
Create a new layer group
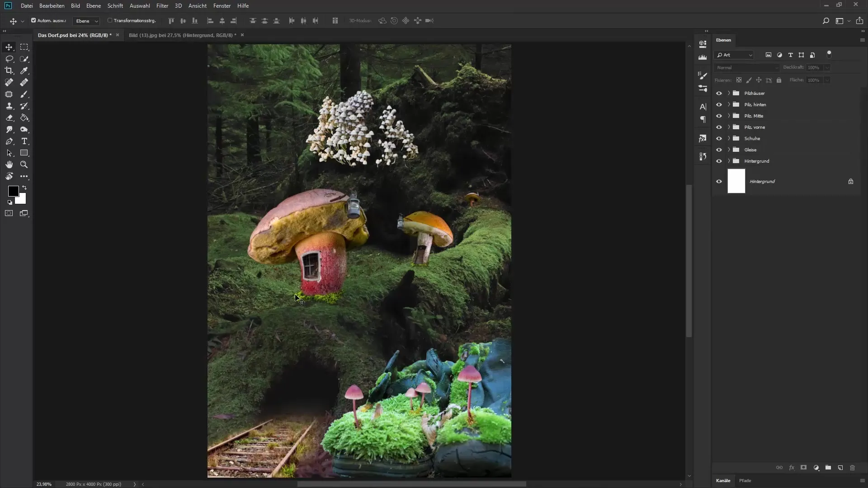pyautogui.click(x=828, y=468)
